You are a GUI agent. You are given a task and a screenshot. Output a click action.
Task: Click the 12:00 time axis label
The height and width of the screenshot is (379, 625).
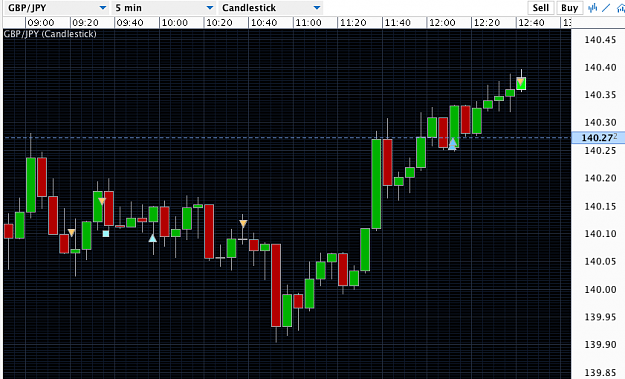click(442, 23)
